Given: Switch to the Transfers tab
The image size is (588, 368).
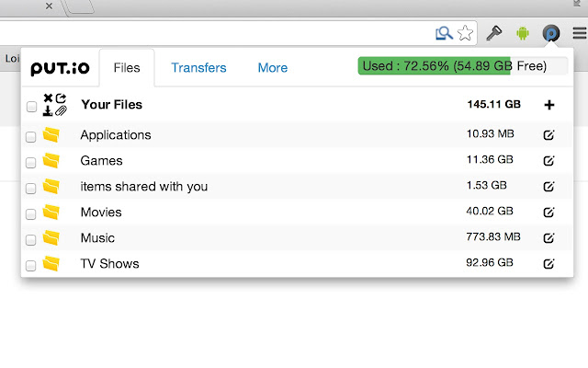Looking at the screenshot, I should coord(198,67).
